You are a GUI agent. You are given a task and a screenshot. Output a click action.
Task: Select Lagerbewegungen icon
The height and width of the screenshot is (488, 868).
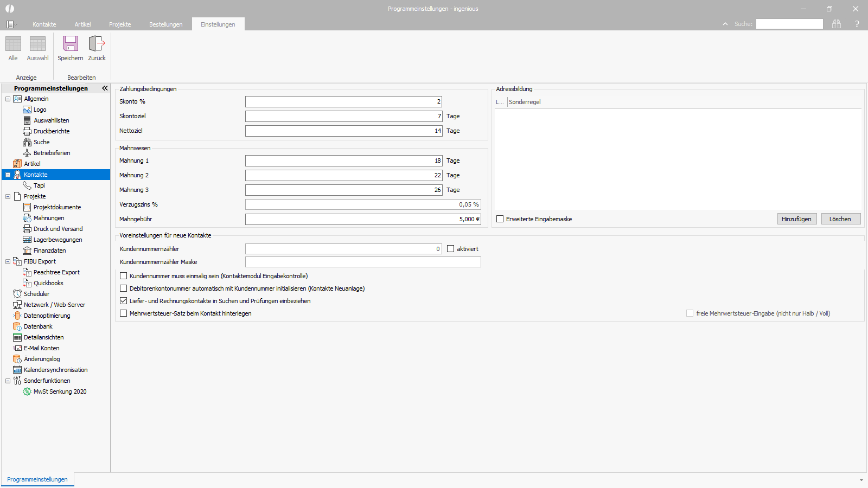click(27, 240)
